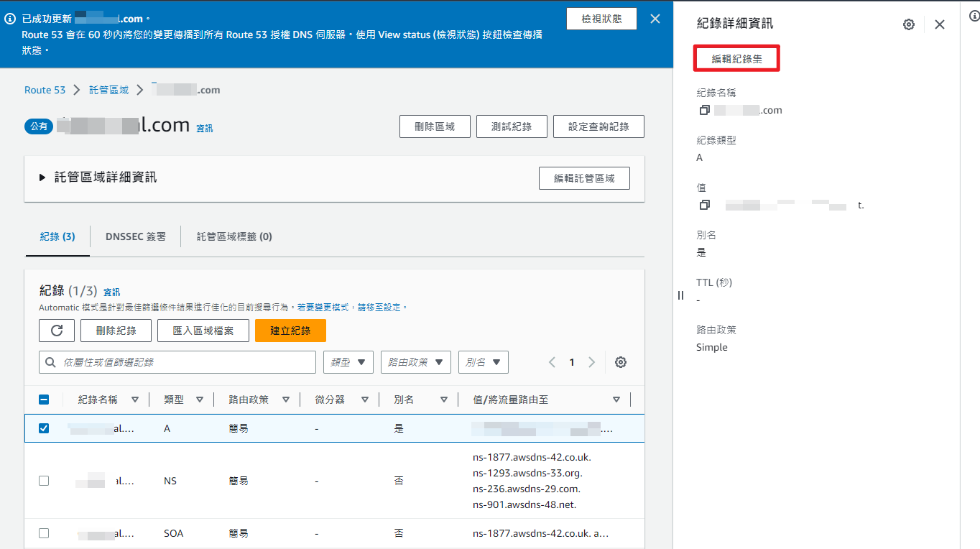Click the info icon in success banner
Screen dimensions: 980x549
click(x=10, y=19)
